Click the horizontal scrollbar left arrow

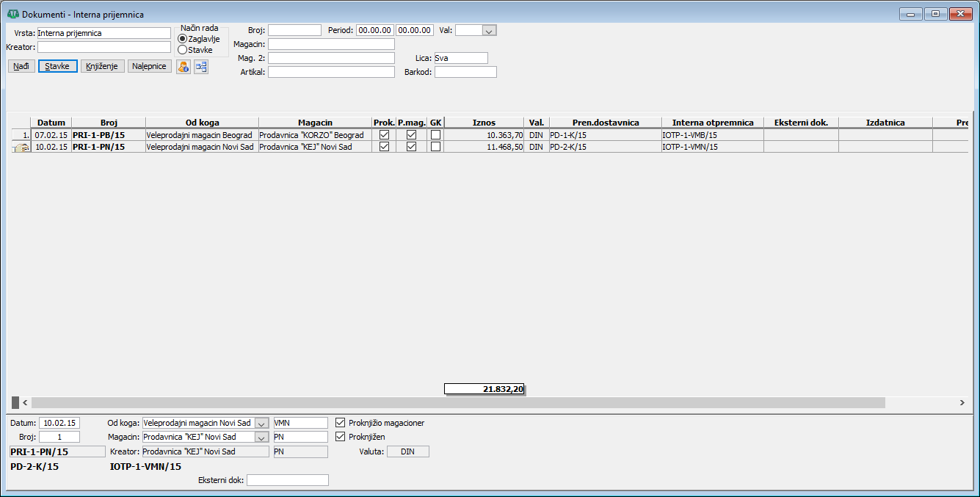(25, 403)
